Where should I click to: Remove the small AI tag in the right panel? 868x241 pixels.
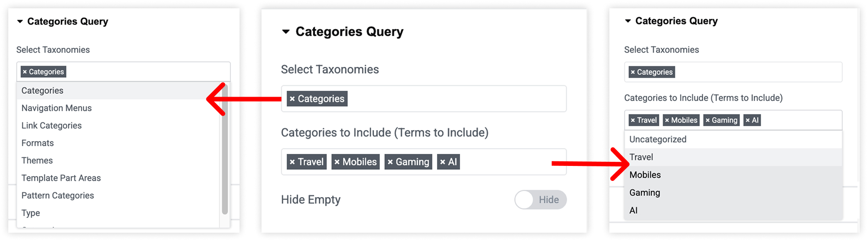click(x=748, y=121)
